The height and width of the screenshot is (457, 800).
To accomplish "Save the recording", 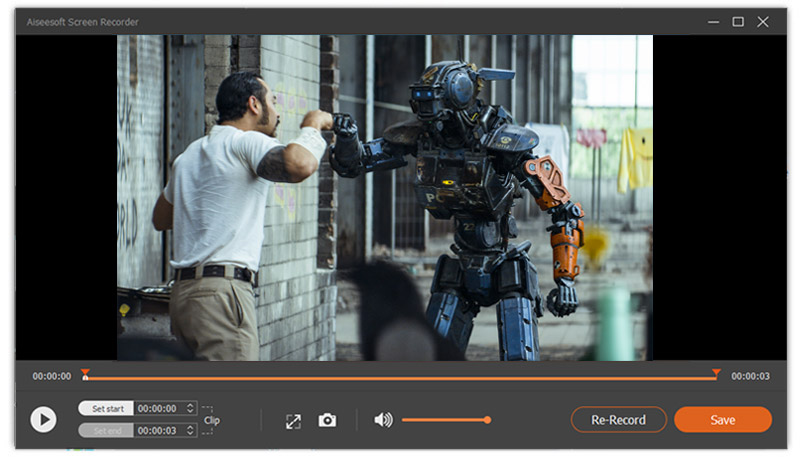I will pos(722,420).
